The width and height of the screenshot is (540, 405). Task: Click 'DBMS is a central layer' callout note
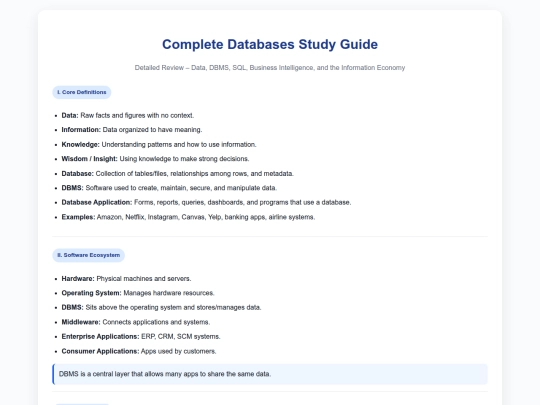point(270,374)
